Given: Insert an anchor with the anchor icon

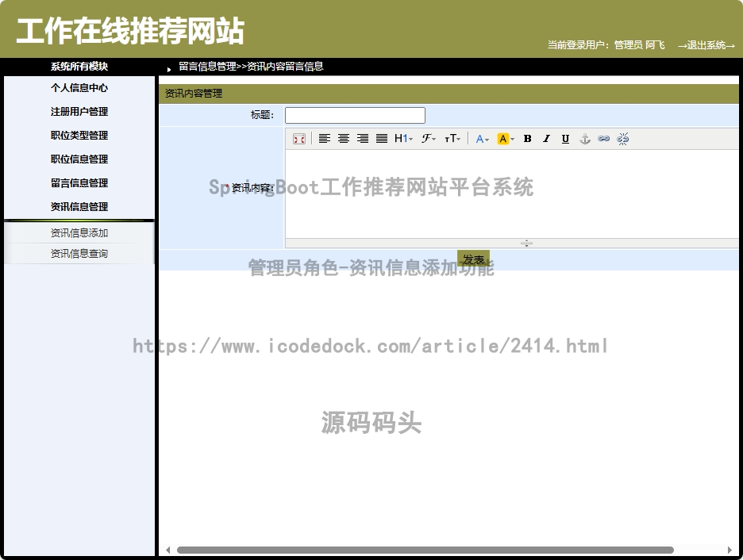Looking at the screenshot, I should click(x=585, y=139).
